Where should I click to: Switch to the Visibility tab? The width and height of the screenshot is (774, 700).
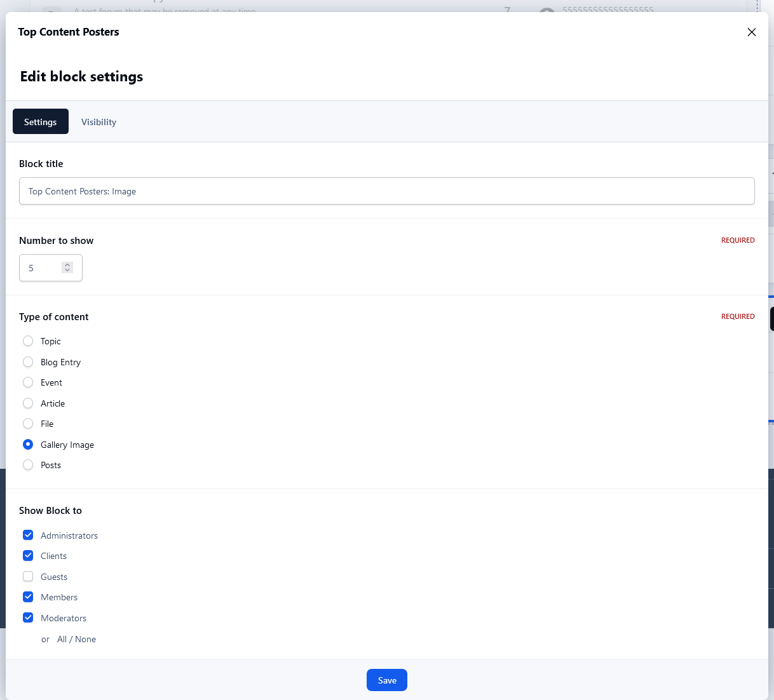click(98, 122)
